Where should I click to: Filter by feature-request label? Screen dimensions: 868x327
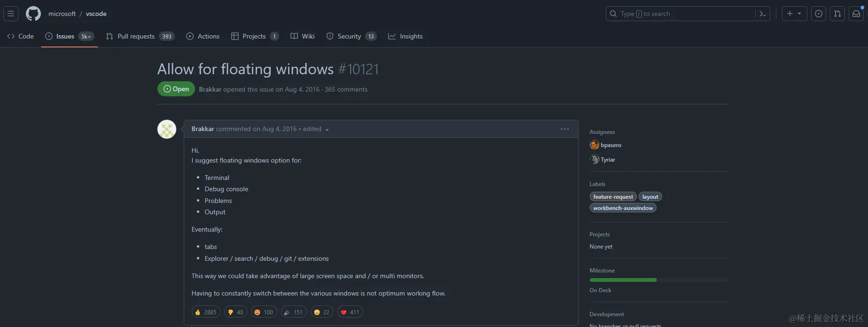(613, 197)
